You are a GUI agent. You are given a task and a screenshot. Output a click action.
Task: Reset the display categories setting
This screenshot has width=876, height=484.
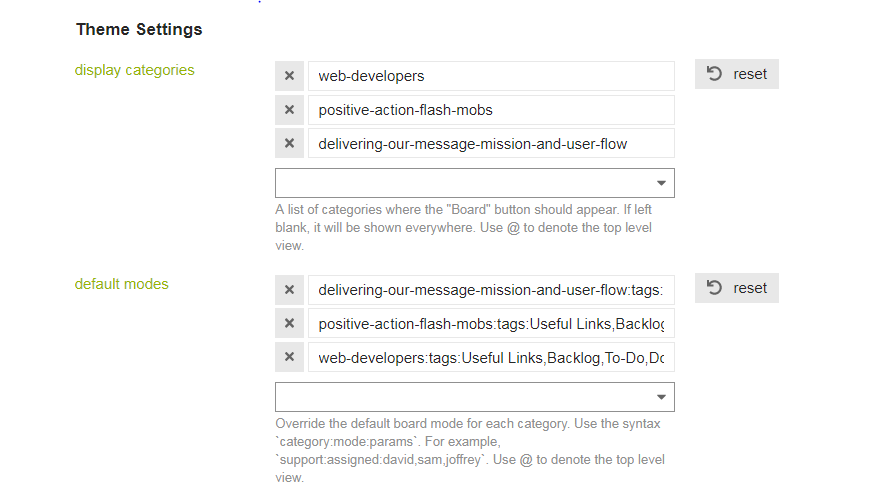pyautogui.click(x=736, y=74)
